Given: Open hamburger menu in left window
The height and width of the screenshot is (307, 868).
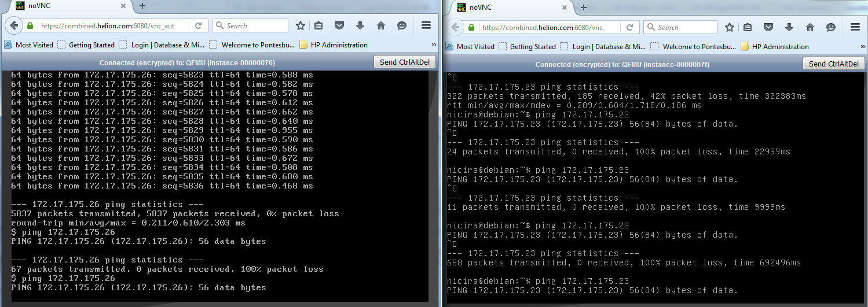Looking at the screenshot, I should click(426, 25).
